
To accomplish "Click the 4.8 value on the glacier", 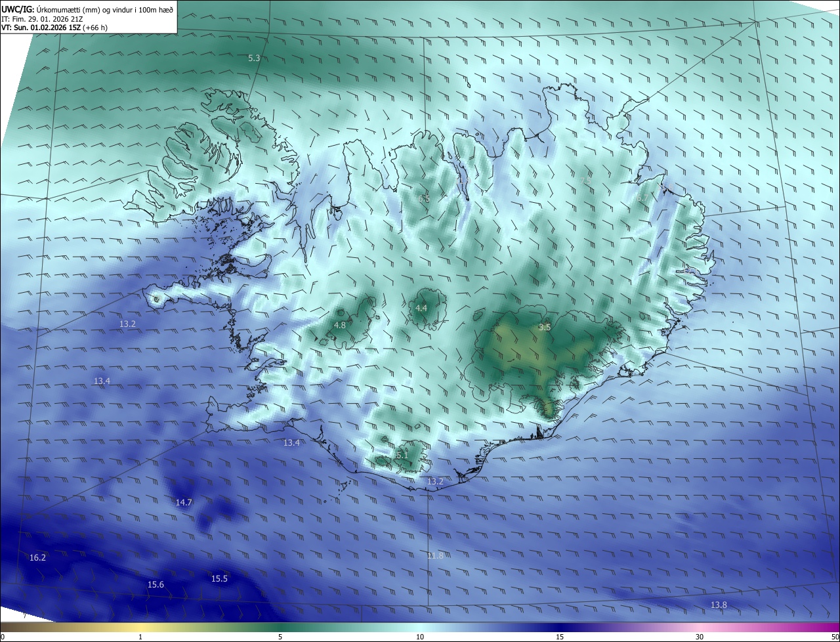I will pyautogui.click(x=339, y=325).
